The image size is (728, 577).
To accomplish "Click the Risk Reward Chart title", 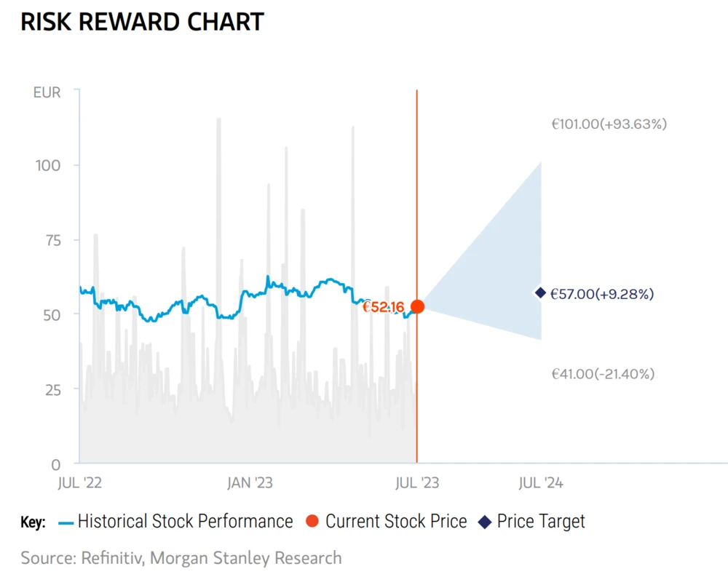I will click(x=142, y=22).
